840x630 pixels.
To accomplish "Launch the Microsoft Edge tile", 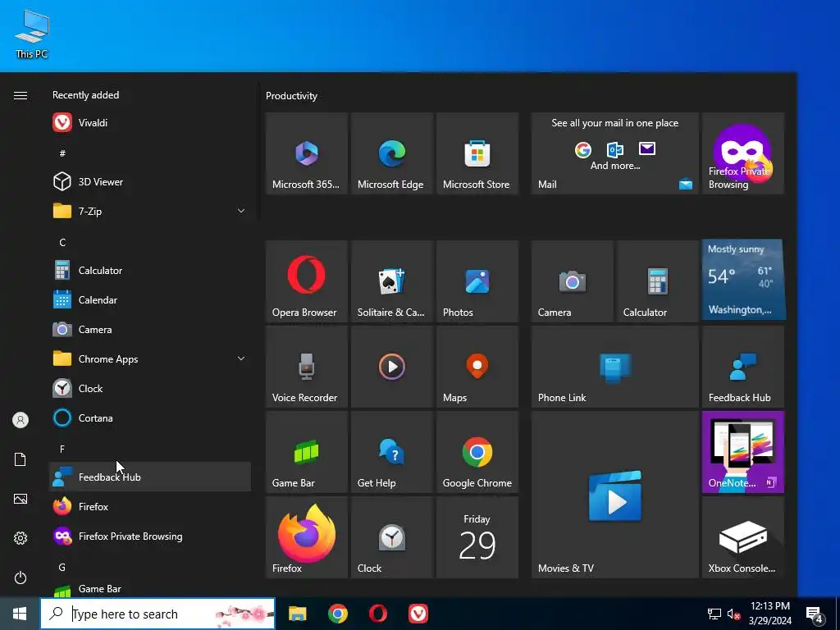I will coord(391,153).
